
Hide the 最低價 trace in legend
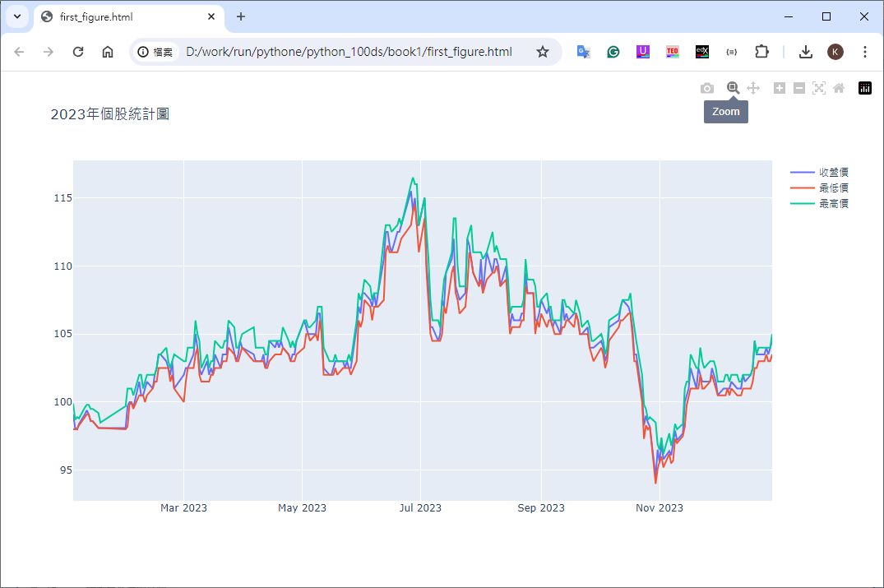[x=832, y=188]
